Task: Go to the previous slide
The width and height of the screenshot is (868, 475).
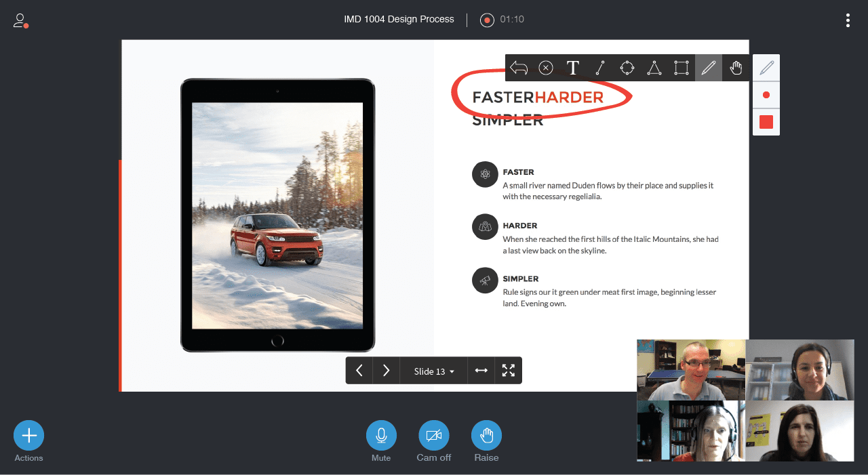Action: (359, 371)
